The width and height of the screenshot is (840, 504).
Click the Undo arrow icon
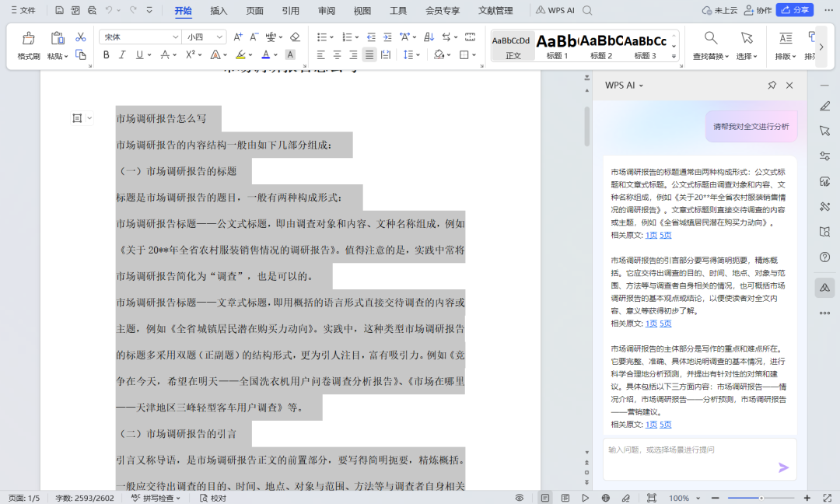pos(109,10)
